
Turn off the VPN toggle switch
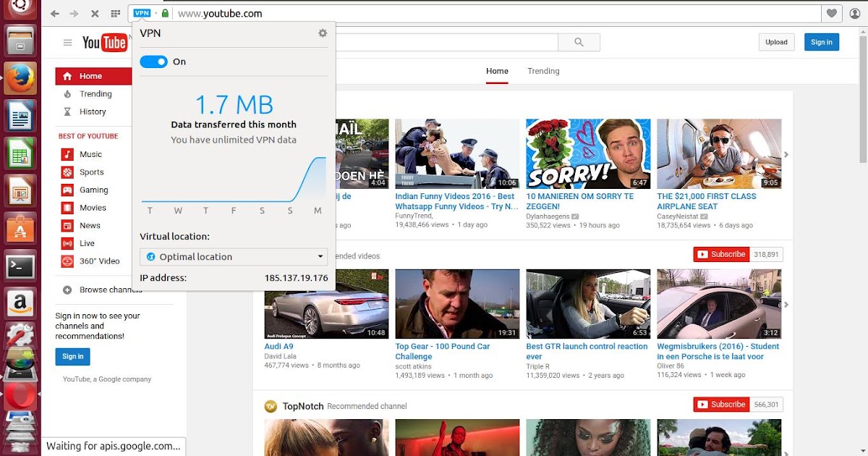[x=153, y=62]
